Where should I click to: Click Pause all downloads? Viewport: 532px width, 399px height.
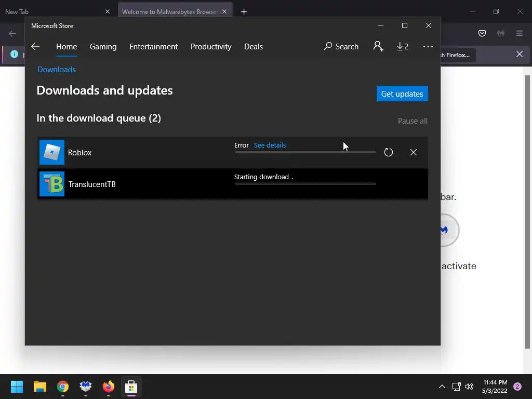click(x=413, y=121)
